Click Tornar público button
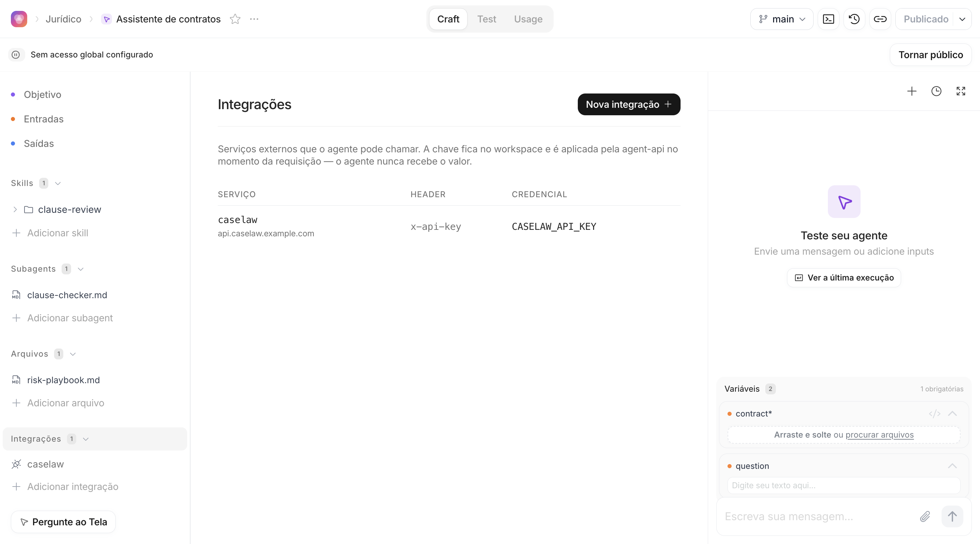The width and height of the screenshot is (980, 544). coord(931,55)
